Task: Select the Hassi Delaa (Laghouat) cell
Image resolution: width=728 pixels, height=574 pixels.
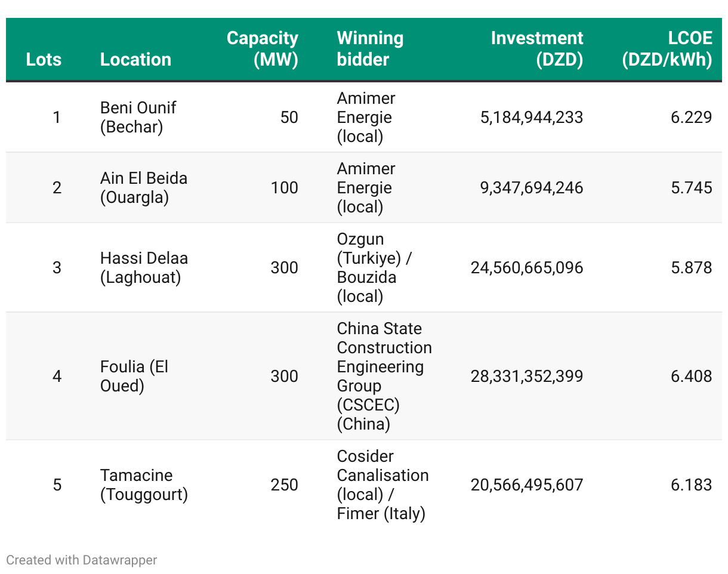Action: coord(144,268)
